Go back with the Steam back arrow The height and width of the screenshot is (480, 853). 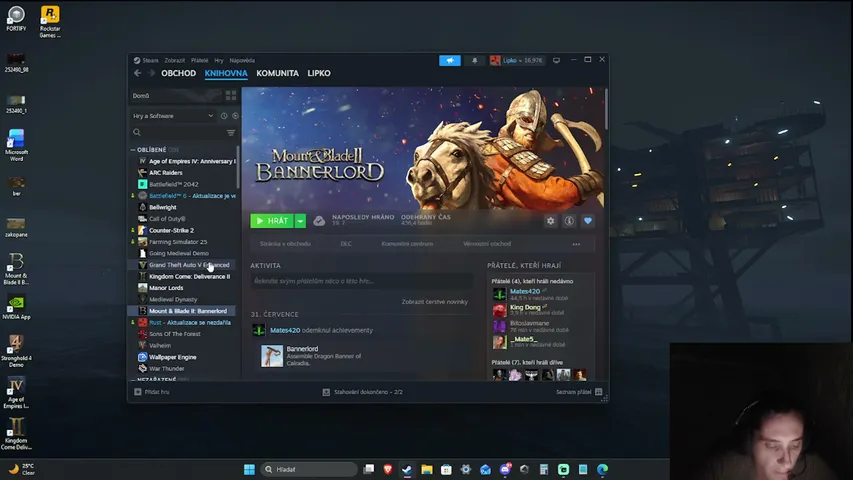(138, 73)
